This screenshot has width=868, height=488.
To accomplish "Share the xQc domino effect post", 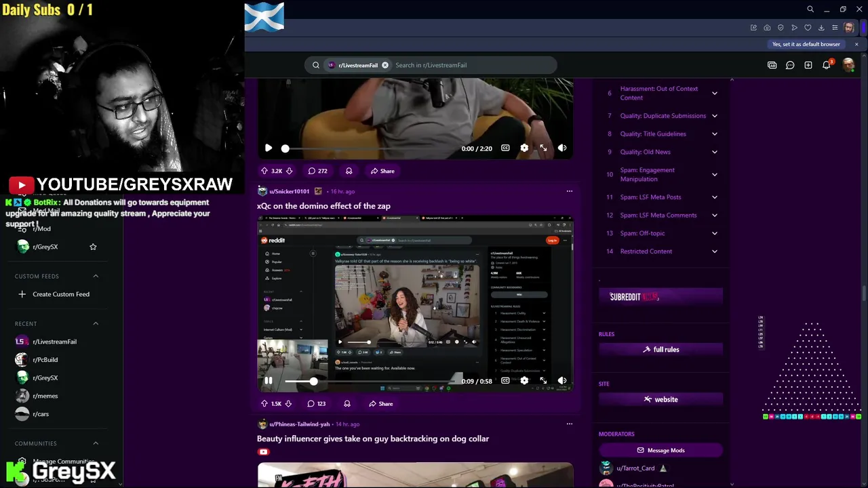I will point(381,404).
